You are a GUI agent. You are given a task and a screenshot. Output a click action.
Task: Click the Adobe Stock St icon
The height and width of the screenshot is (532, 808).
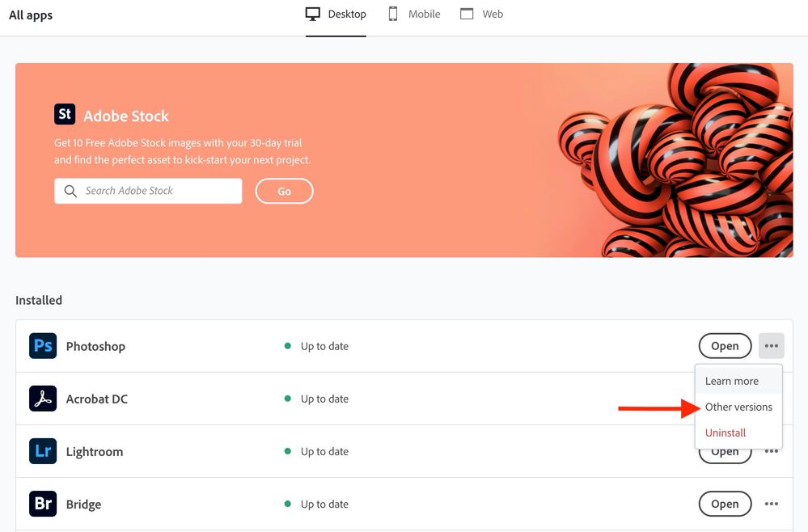pyautogui.click(x=65, y=114)
